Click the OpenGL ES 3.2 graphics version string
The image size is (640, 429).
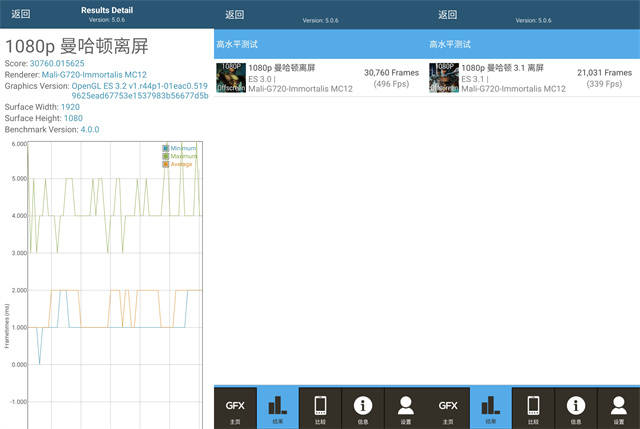click(140, 91)
